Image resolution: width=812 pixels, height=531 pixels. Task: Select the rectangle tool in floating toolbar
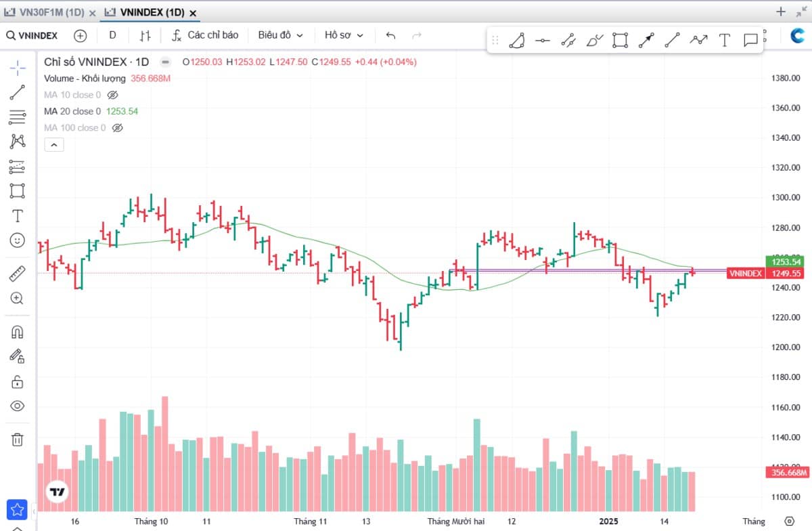click(620, 41)
